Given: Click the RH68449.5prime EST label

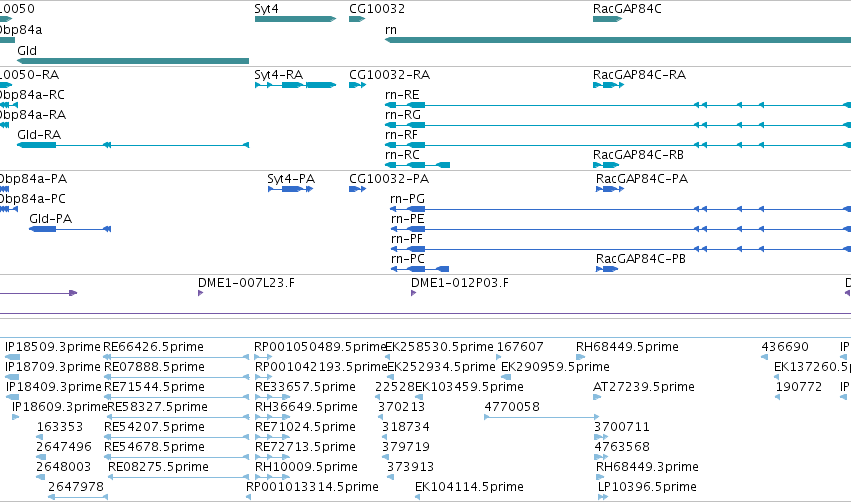Looking at the screenshot, I should (x=627, y=347).
